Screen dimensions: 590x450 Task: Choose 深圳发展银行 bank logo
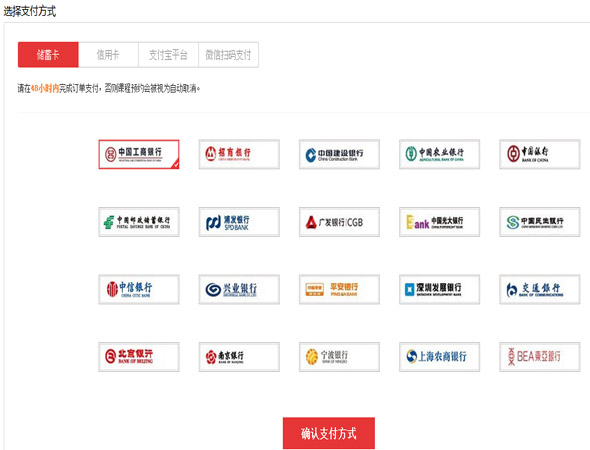pos(439,289)
